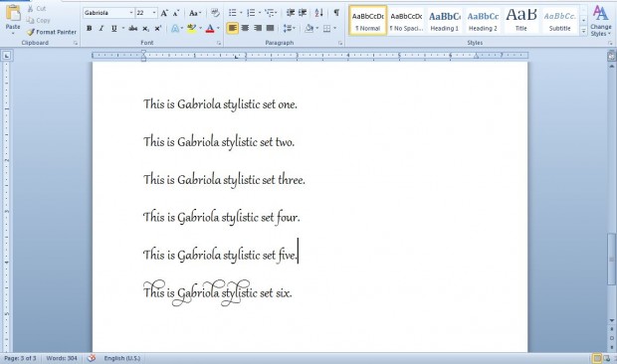Click the Paste clipboard icon
This screenshot has width=617, height=364.
[13, 14]
